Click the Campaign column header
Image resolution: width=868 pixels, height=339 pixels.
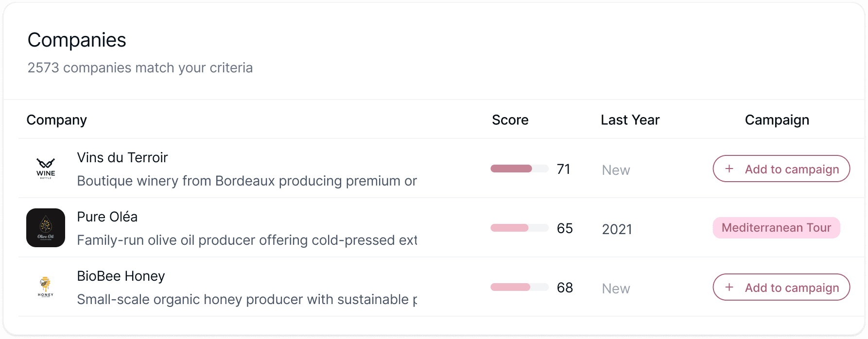[x=777, y=120]
